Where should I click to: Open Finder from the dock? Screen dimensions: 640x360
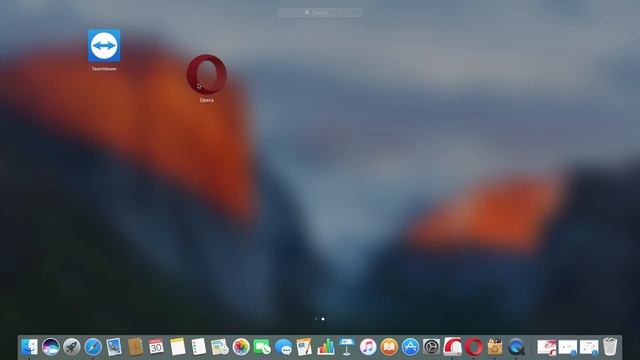(x=29, y=347)
